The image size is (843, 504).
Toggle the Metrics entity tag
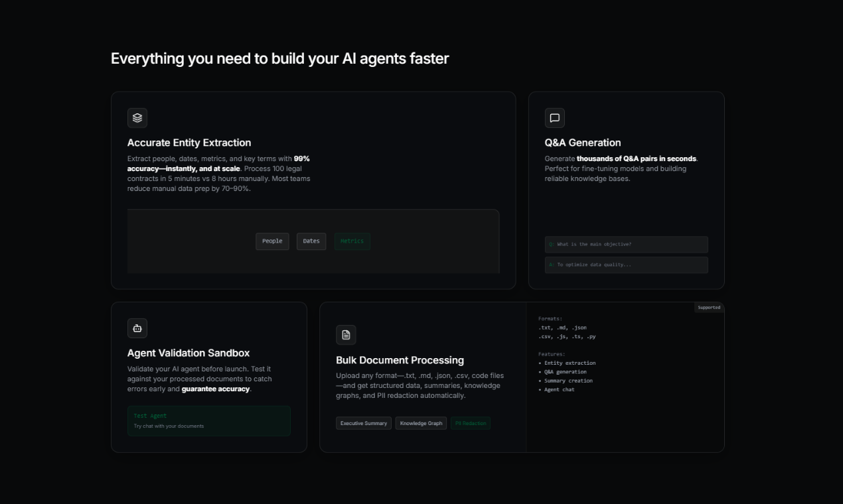tap(352, 241)
